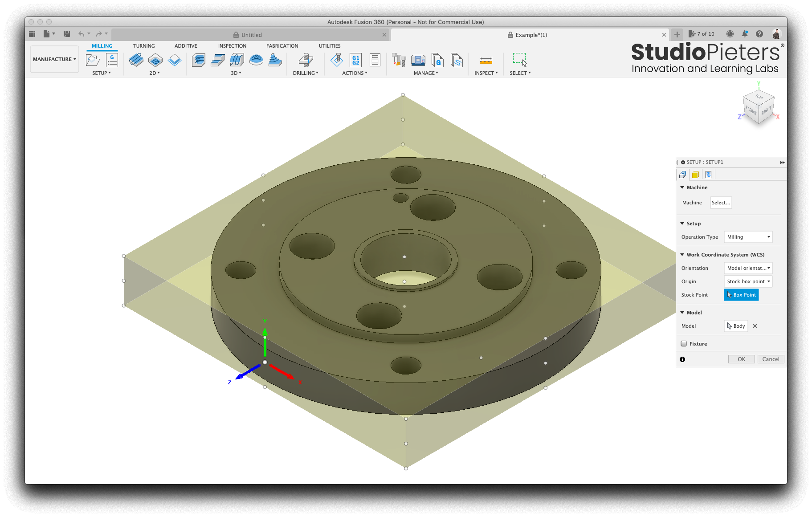Click the Box Point selection button
812x517 pixels.
coord(741,295)
